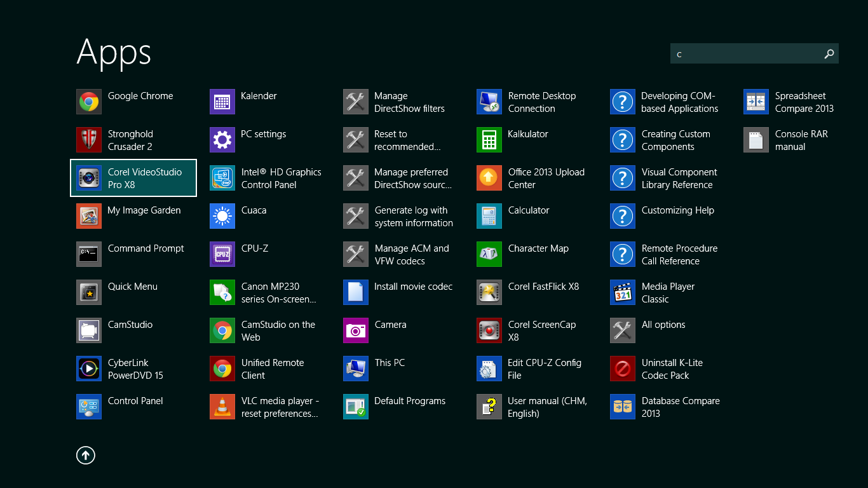Select the "Developing COM-based Applications" label
Image resolution: width=868 pixels, height=488 pixels.
(680, 102)
